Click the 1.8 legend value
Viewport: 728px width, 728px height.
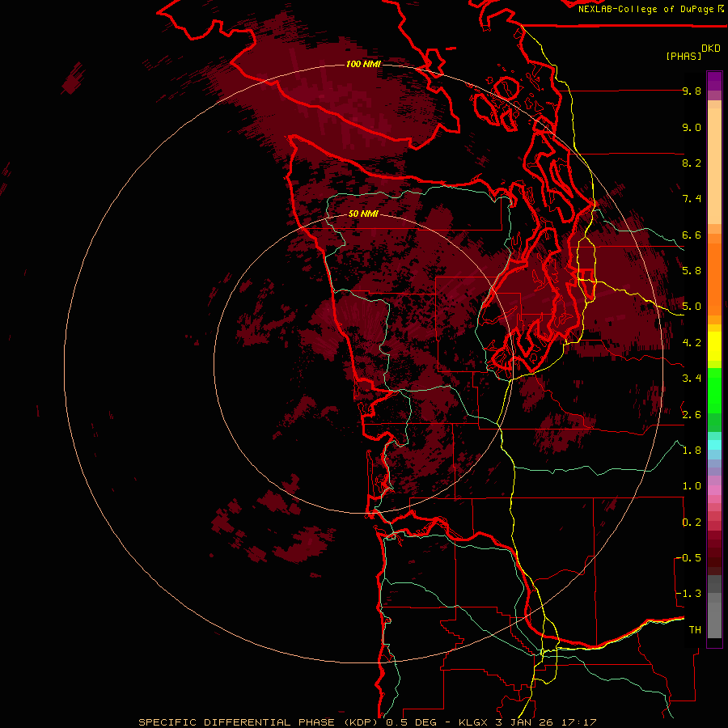692,451
